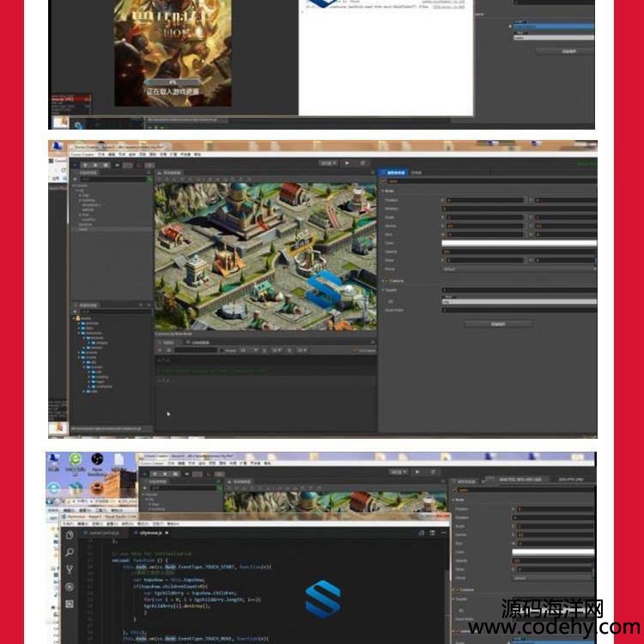The image size is (644, 644).
Task: Toggle Regex checkbox in console panel
Action: tap(222, 350)
